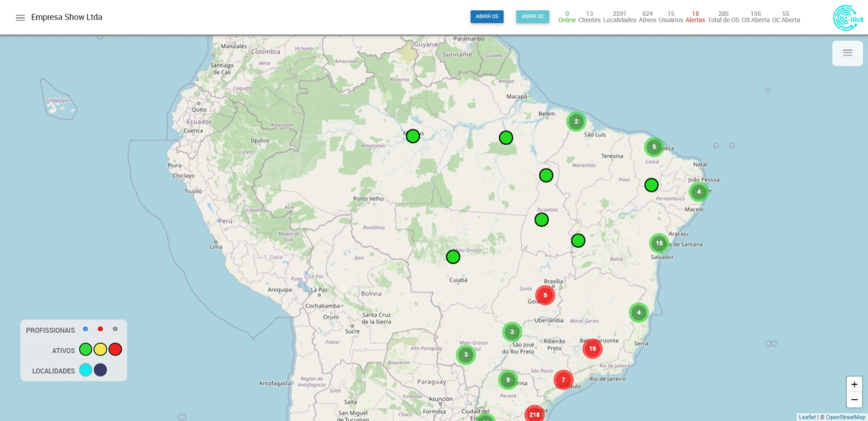Screen dimensions: 868x421
Task: Click the green marker west of Bahia
Action: pyautogui.click(x=578, y=240)
